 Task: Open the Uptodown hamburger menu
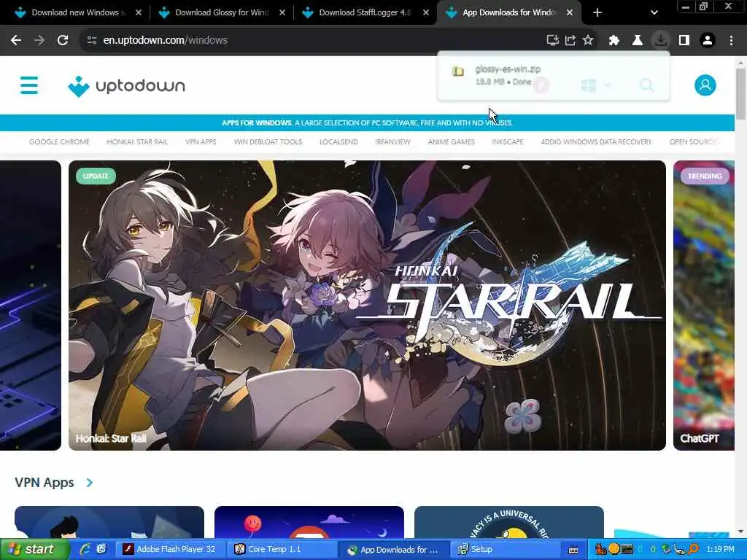[x=29, y=86]
